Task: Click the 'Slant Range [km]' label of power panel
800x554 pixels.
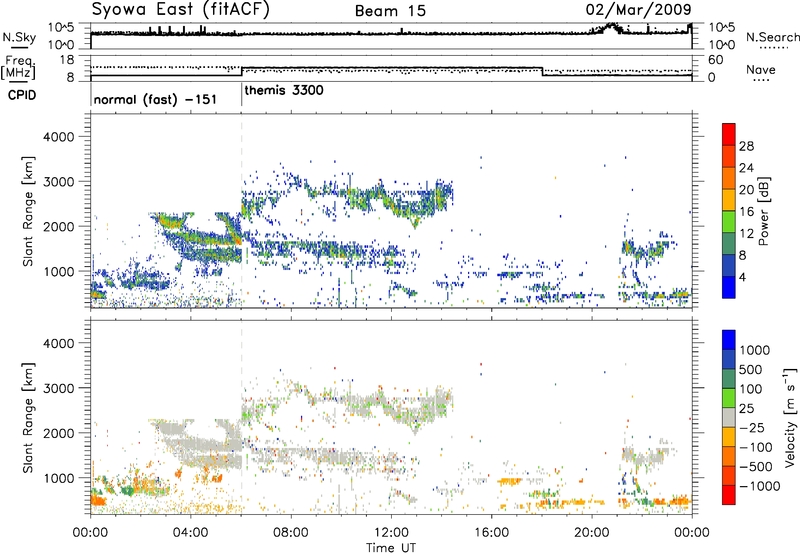Action: [28, 211]
